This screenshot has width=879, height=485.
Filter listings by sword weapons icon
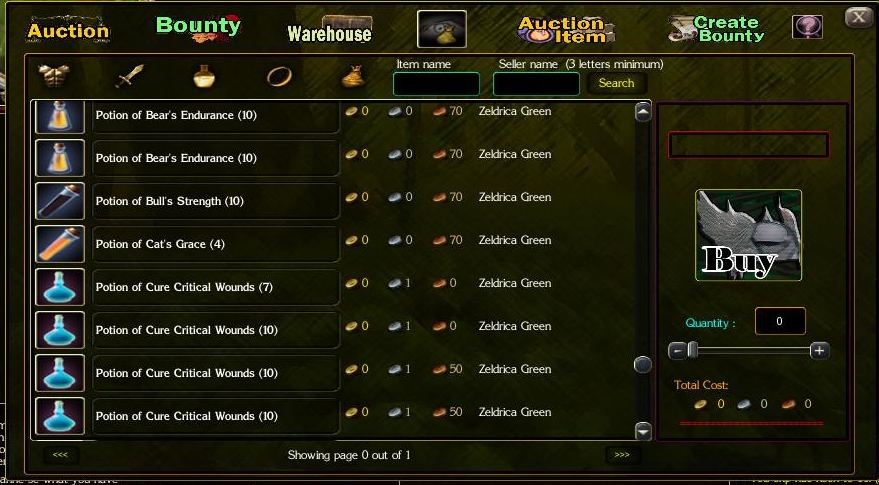pyautogui.click(x=129, y=76)
